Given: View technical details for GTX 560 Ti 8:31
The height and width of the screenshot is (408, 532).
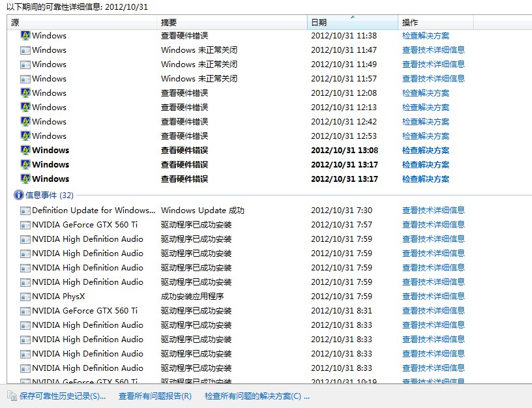Looking at the screenshot, I should pyautogui.click(x=434, y=311).
